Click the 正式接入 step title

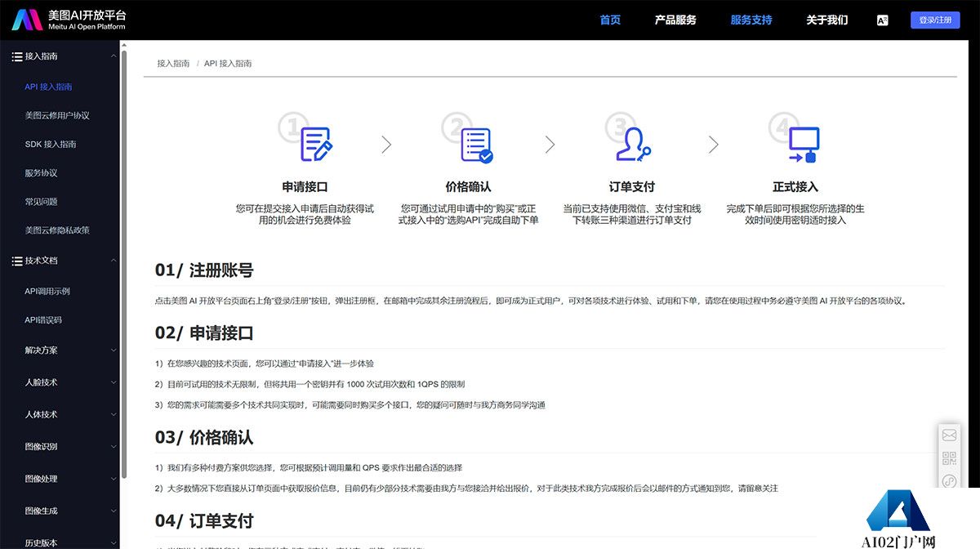click(795, 187)
